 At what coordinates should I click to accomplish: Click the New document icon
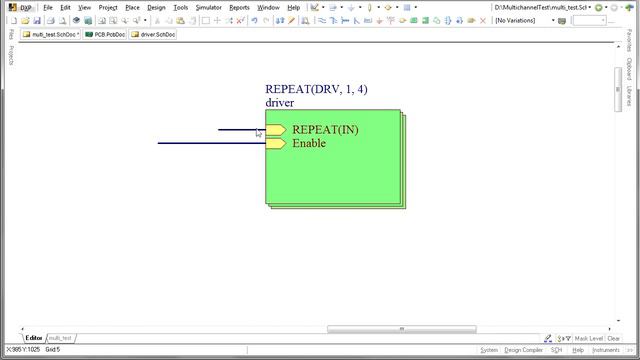(13, 20)
